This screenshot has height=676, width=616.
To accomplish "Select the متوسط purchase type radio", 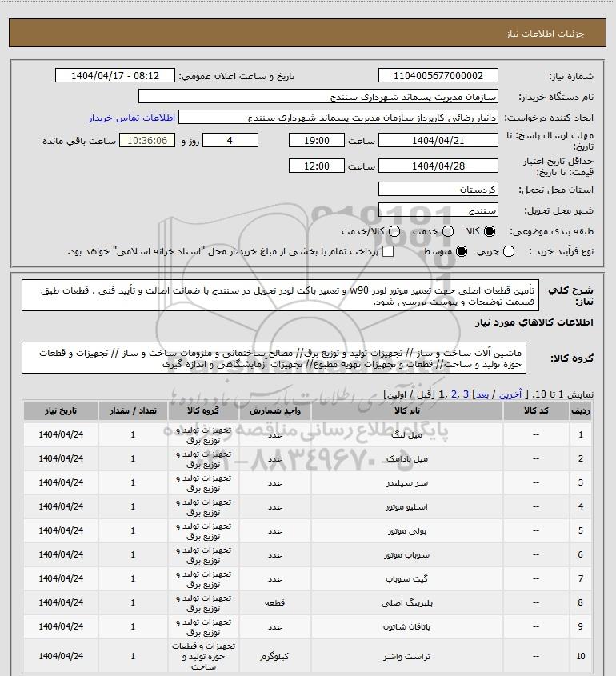I will click(x=462, y=251).
